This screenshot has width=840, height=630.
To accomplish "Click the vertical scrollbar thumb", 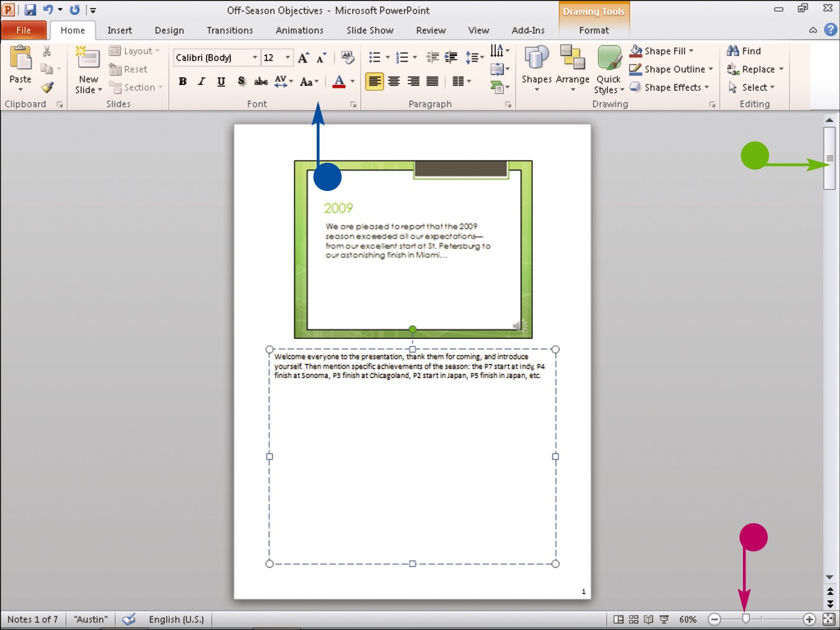I will (829, 158).
